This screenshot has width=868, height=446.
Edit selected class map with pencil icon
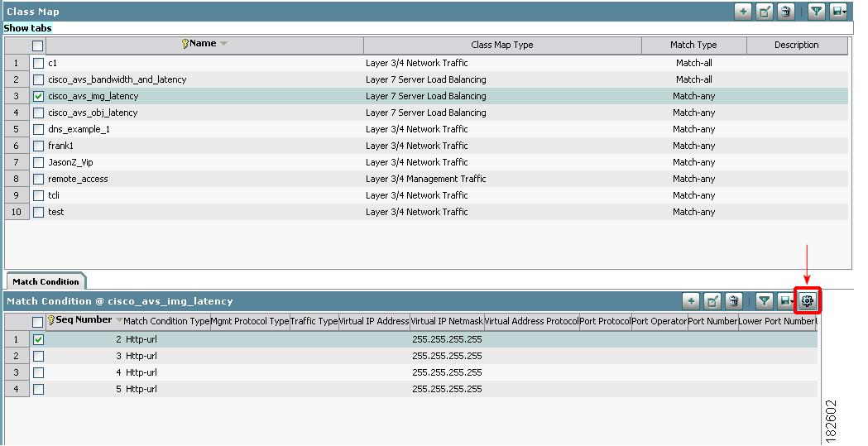[765, 11]
